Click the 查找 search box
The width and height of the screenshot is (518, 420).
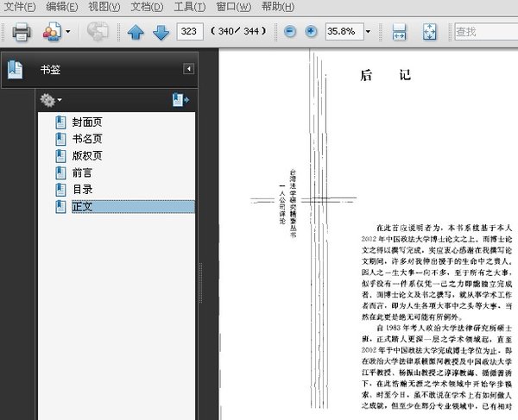click(483, 32)
